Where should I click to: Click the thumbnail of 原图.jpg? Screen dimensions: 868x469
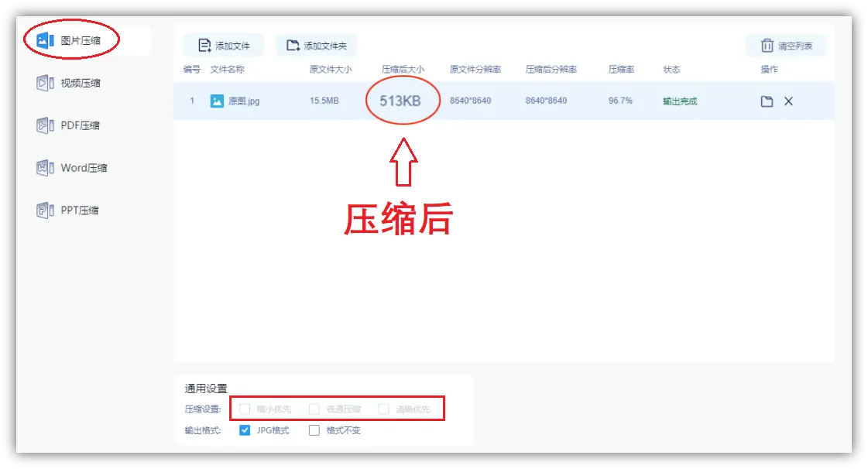[x=216, y=101]
